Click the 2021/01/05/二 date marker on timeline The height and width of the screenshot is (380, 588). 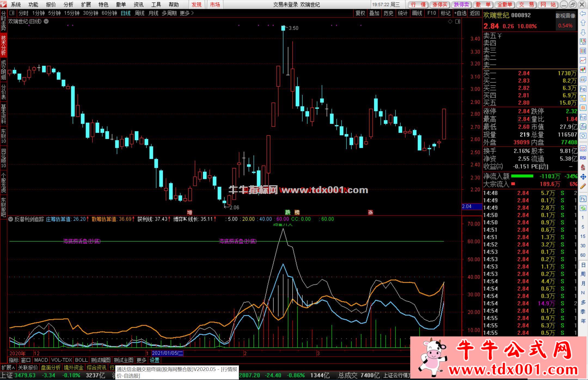coord(168,353)
